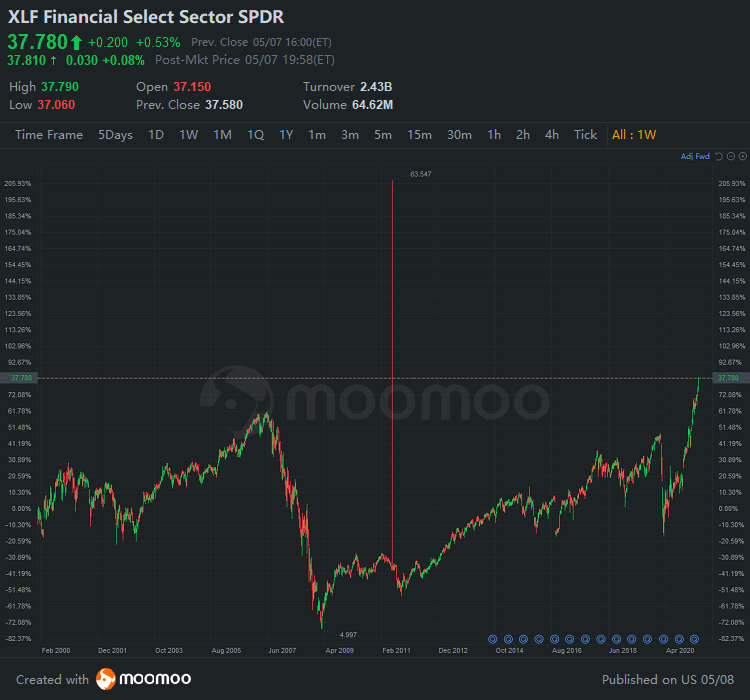Click the post-market price 37.810
Screen dimensions: 750x700
27,60
